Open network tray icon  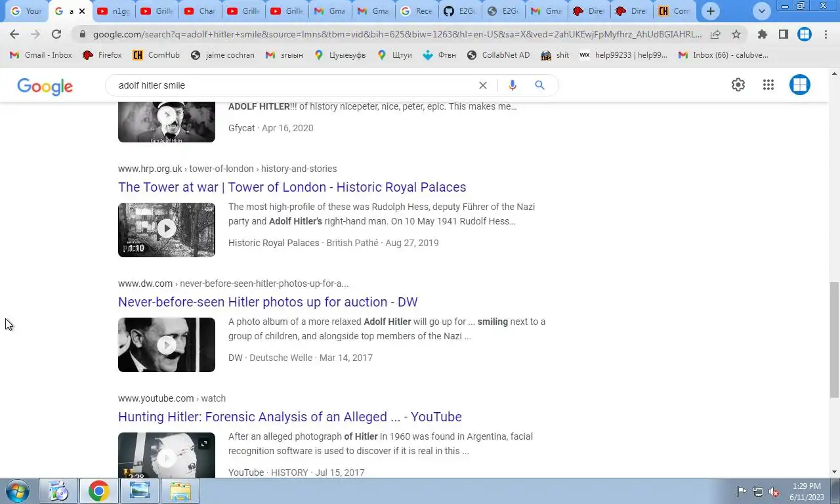coord(758,492)
